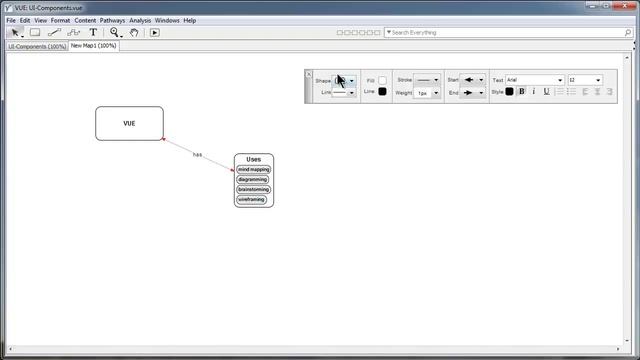Viewport: 640px width, 360px height.
Task: Select the Hand pan tool
Action: coord(134,33)
